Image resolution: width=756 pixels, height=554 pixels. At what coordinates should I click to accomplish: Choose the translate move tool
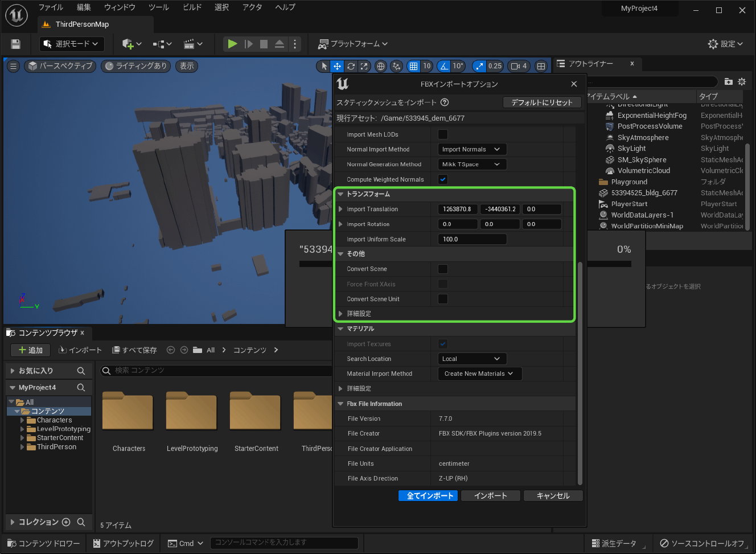pyautogui.click(x=338, y=66)
